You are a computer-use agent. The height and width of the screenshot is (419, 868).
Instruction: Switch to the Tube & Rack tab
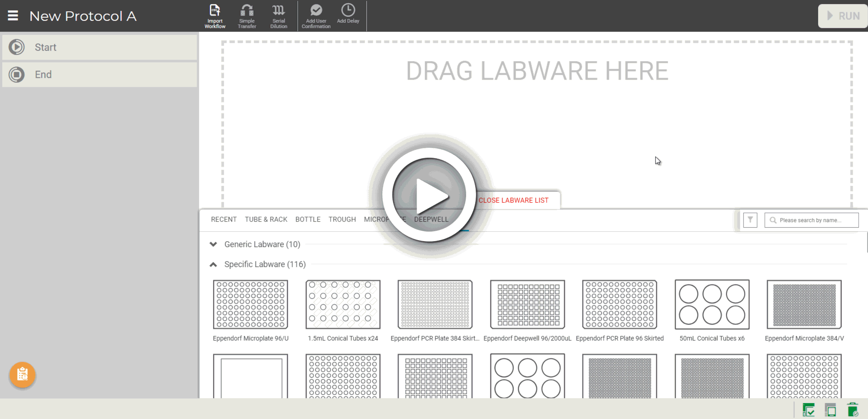click(x=266, y=219)
